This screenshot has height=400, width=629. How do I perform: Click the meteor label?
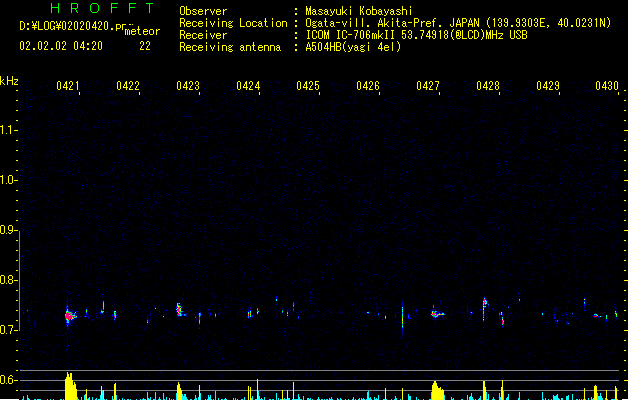coord(142,31)
